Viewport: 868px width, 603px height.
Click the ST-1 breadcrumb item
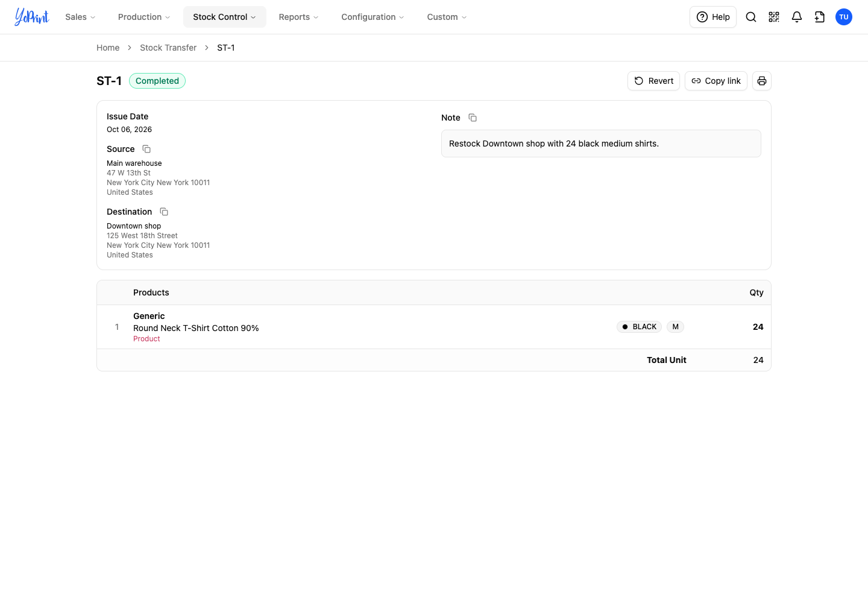[x=226, y=48]
